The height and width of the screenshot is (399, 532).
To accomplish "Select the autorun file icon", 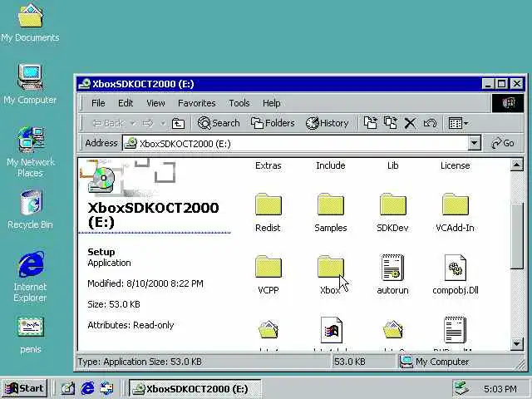I will (x=393, y=268).
